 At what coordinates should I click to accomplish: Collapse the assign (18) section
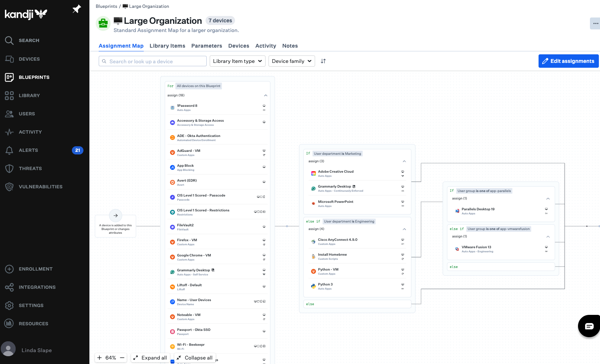point(266,95)
